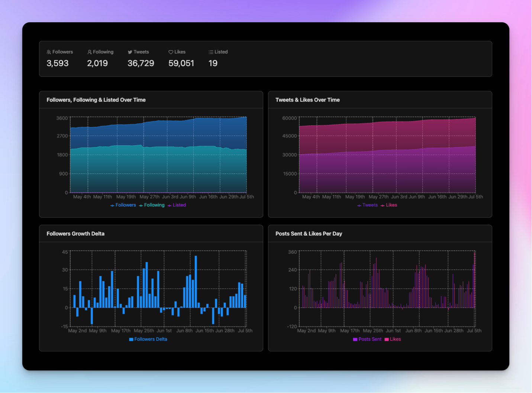
Task: Click the Tweets & Likes Over Time title
Action: point(307,100)
